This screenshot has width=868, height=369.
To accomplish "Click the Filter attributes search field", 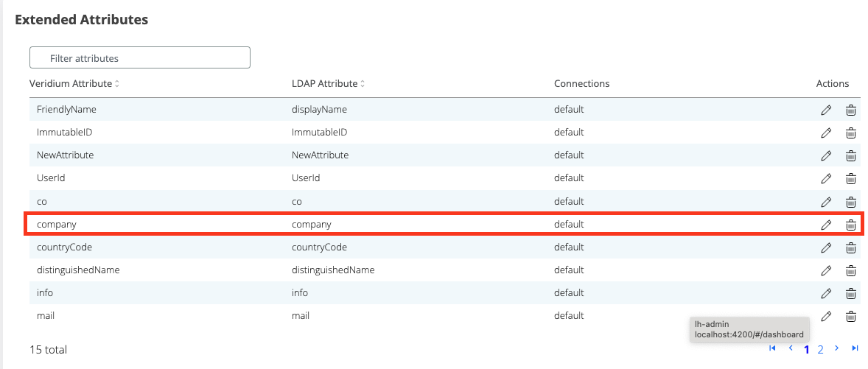I will point(140,58).
